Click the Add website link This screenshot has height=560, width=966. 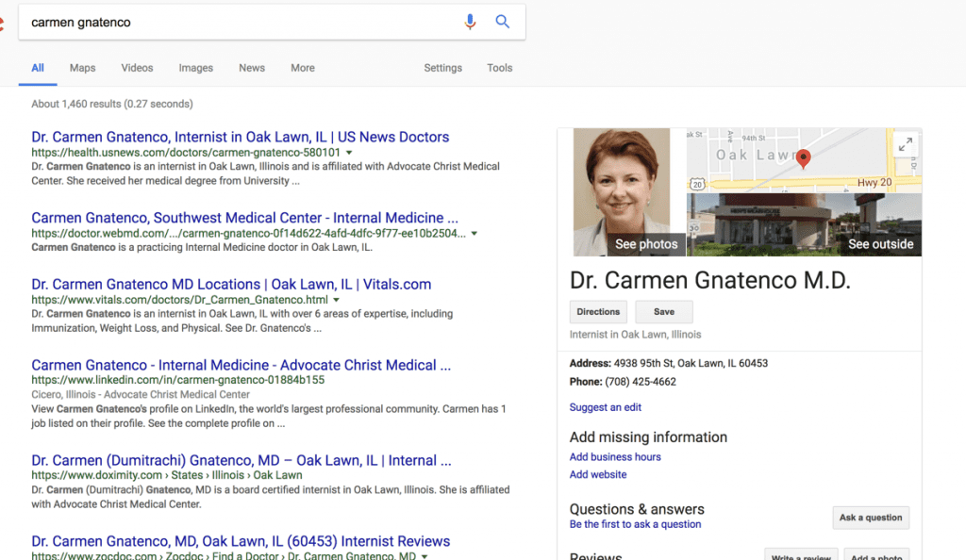(x=597, y=474)
